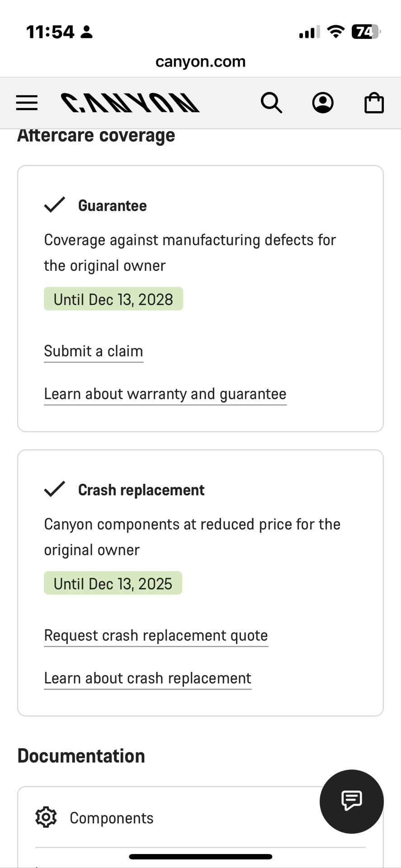Request crash replacement quote
Image resolution: width=401 pixels, height=868 pixels.
coord(156,636)
